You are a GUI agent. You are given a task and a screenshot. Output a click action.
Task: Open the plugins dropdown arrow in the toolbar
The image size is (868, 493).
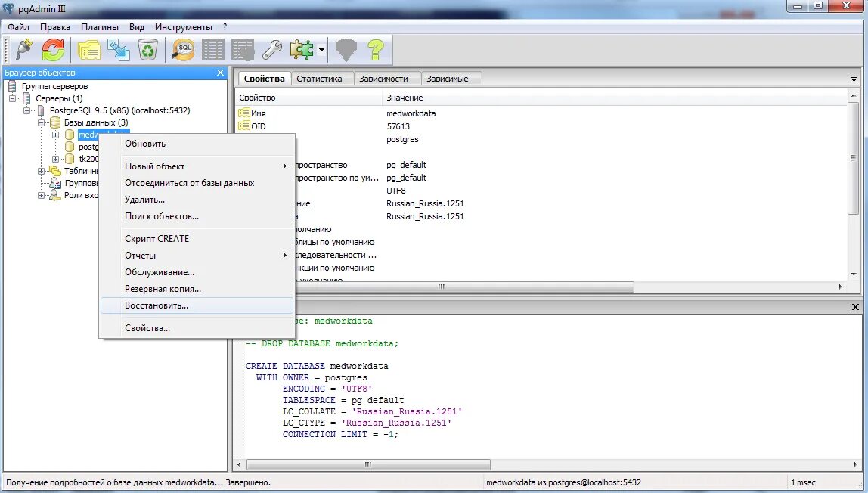[321, 50]
